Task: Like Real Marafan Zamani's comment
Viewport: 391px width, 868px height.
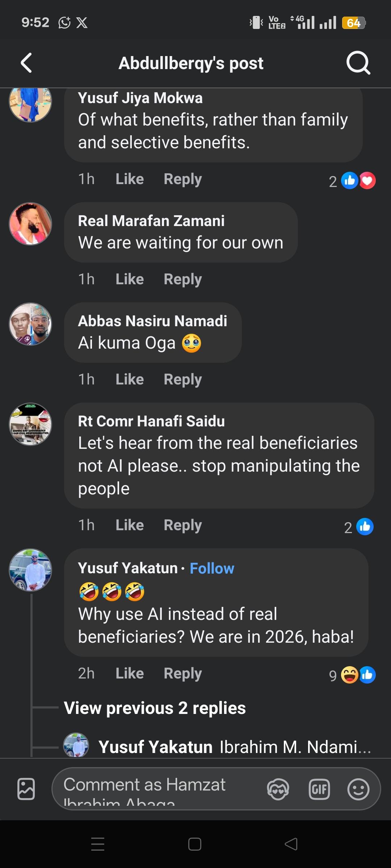Action: pos(130,279)
